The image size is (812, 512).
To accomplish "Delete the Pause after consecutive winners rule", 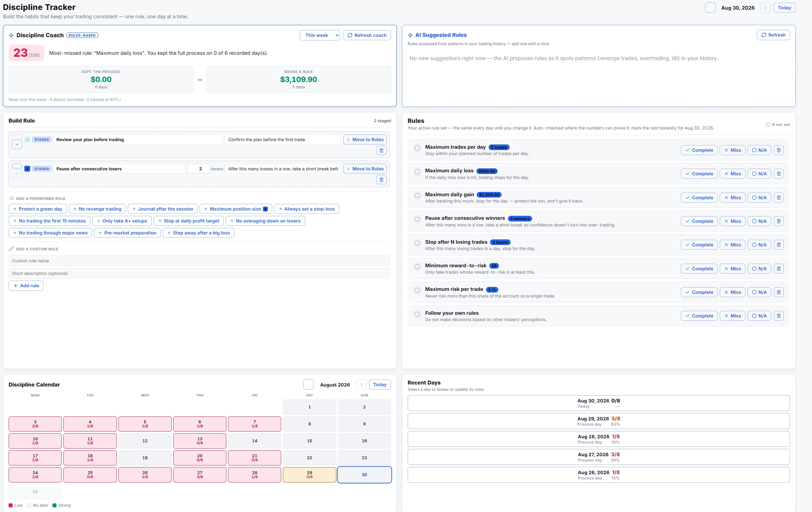I will click(x=778, y=221).
